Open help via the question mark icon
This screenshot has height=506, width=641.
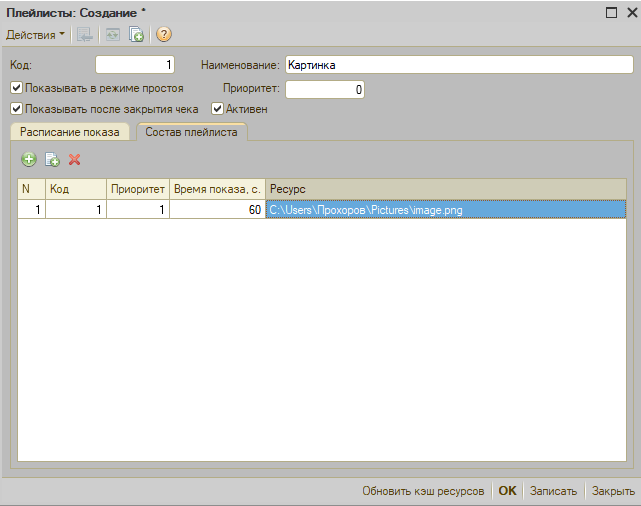(164, 35)
